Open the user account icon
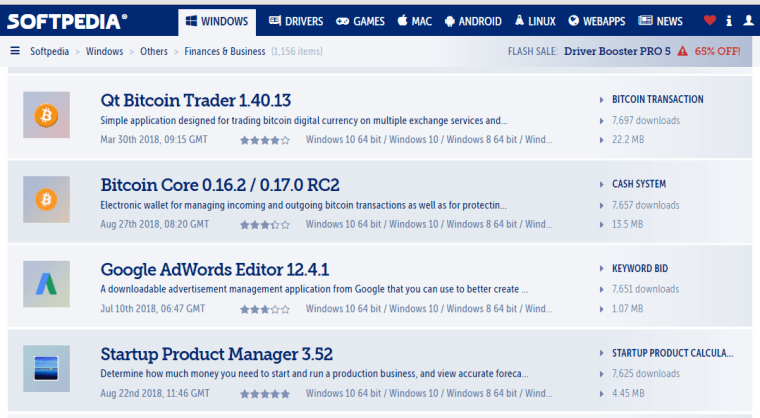 click(x=749, y=20)
